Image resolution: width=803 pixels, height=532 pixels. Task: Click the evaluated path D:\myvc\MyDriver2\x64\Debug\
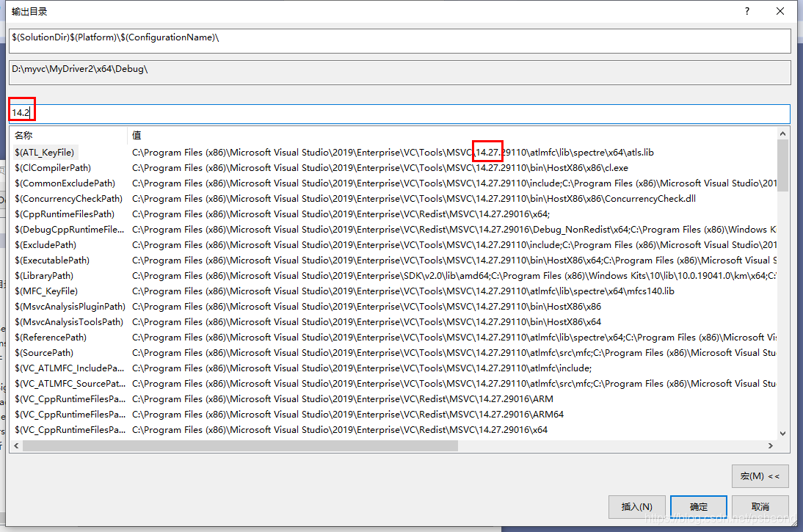tap(294, 72)
